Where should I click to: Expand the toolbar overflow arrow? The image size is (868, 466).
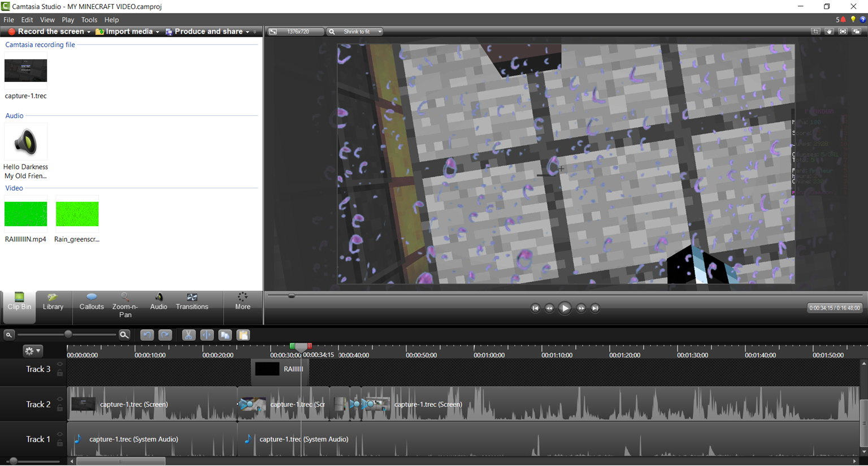click(255, 32)
